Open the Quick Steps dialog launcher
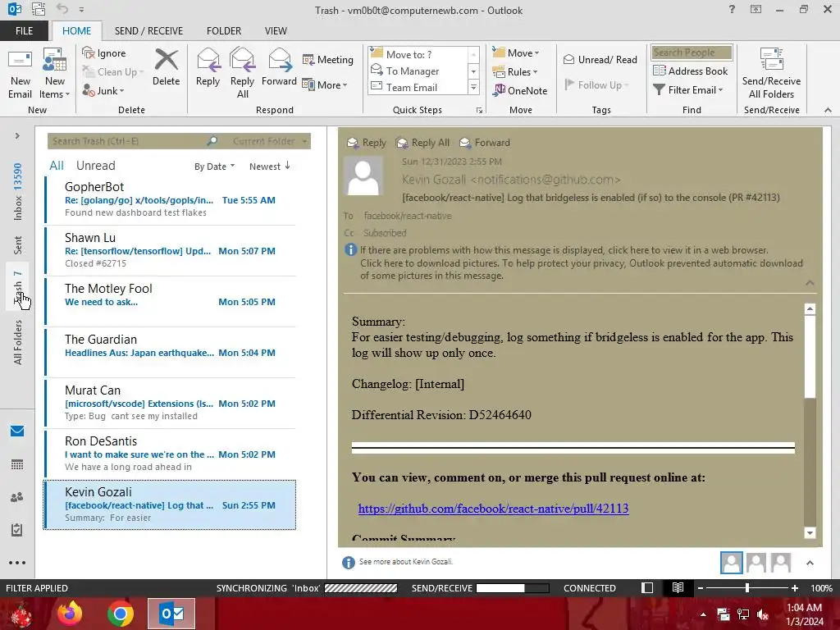Image resolution: width=840 pixels, height=630 pixels. point(479,111)
